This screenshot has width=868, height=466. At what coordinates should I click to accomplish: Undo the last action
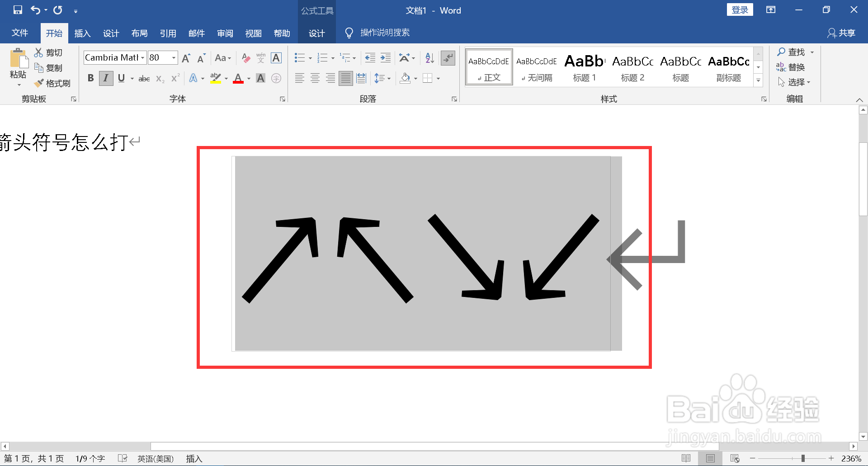(35, 10)
